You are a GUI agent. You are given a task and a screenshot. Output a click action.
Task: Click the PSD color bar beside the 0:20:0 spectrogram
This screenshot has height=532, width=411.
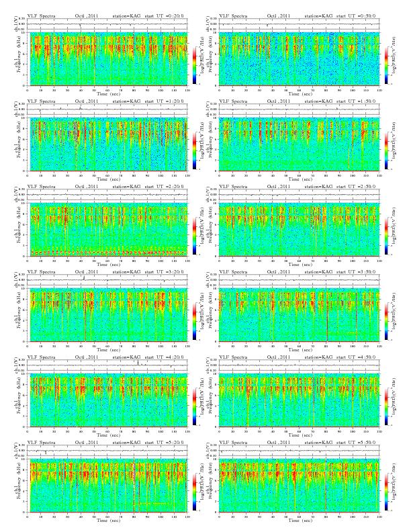click(194, 65)
